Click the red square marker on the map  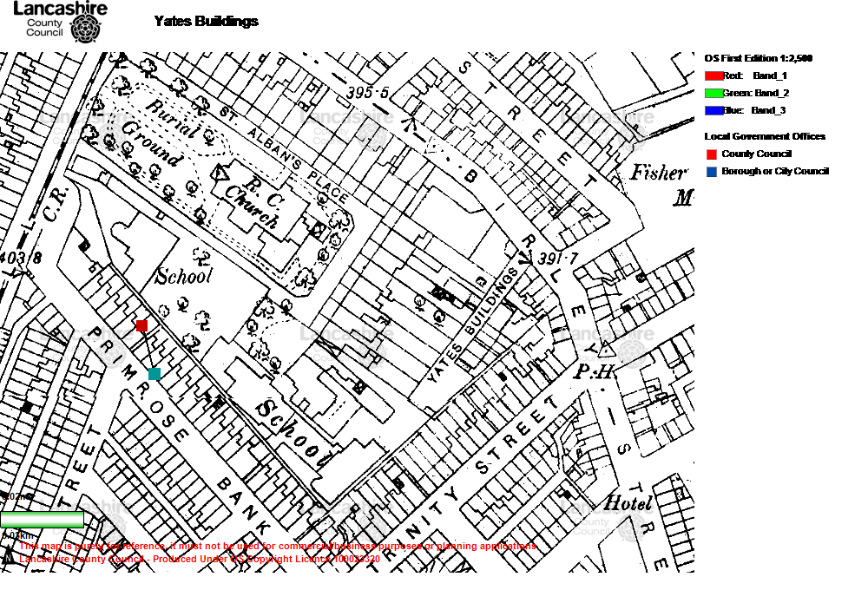coord(141,325)
